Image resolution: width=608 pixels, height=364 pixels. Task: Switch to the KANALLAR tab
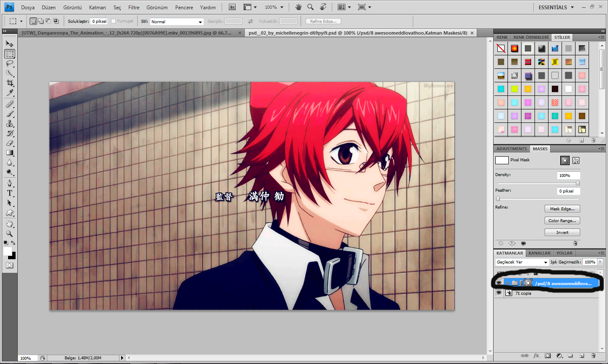[540, 253]
